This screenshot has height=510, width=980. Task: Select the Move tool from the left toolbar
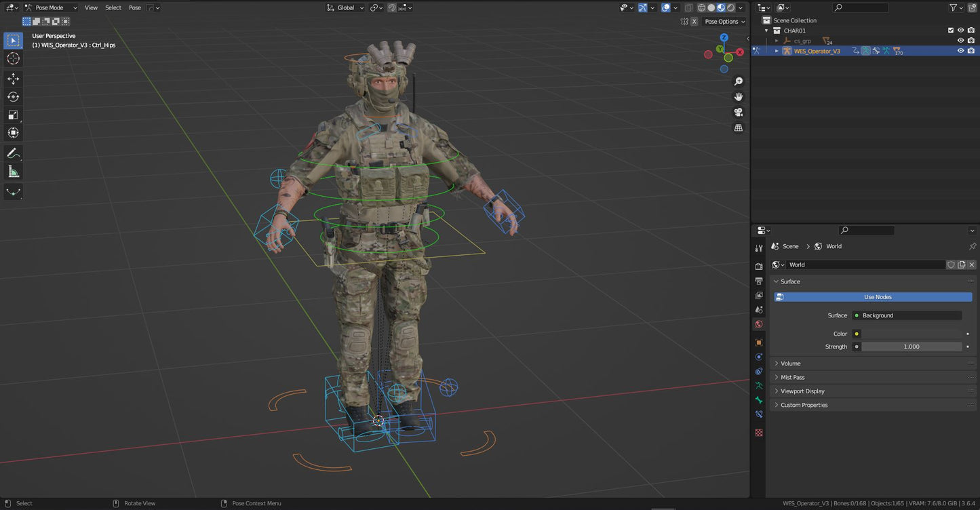[x=13, y=78]
